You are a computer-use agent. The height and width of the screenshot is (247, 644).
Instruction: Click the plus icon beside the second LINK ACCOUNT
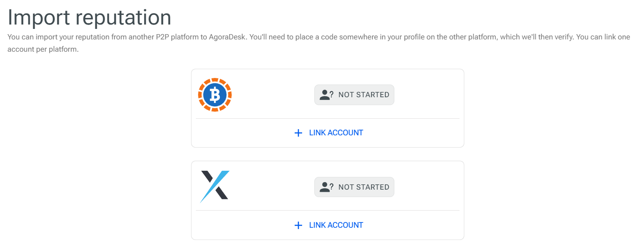[x=298, y=225]
